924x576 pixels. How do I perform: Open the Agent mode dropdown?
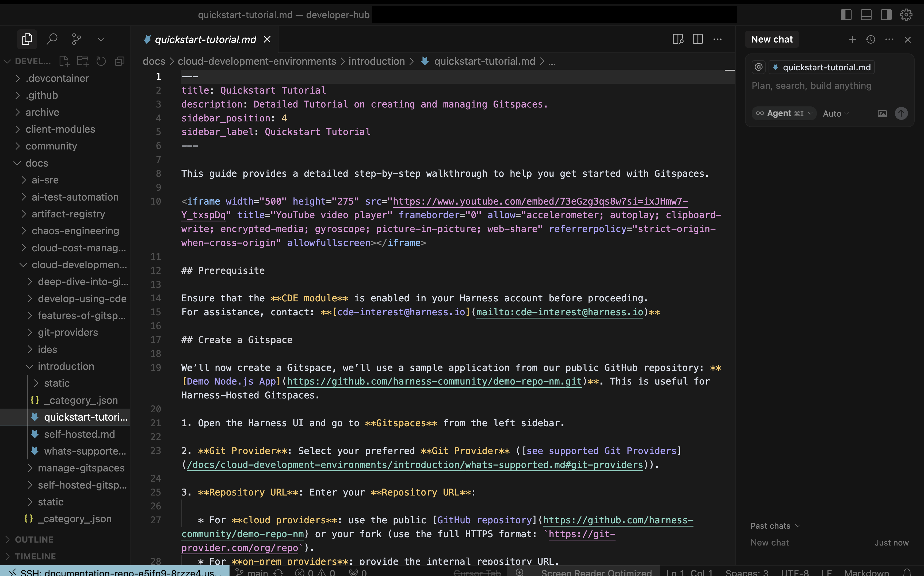(x=784, y=114)
